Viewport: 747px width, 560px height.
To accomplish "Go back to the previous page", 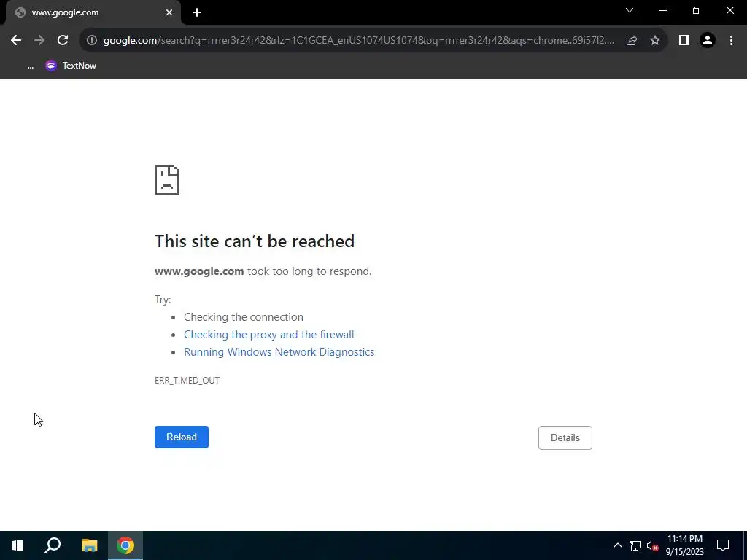I will tap(16, 41).
